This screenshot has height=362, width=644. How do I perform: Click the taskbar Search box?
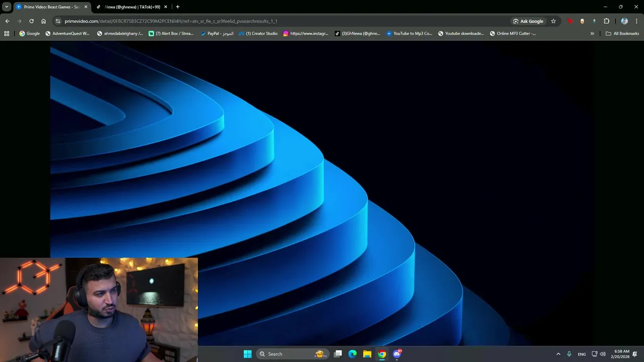click(x=293, y=354)
